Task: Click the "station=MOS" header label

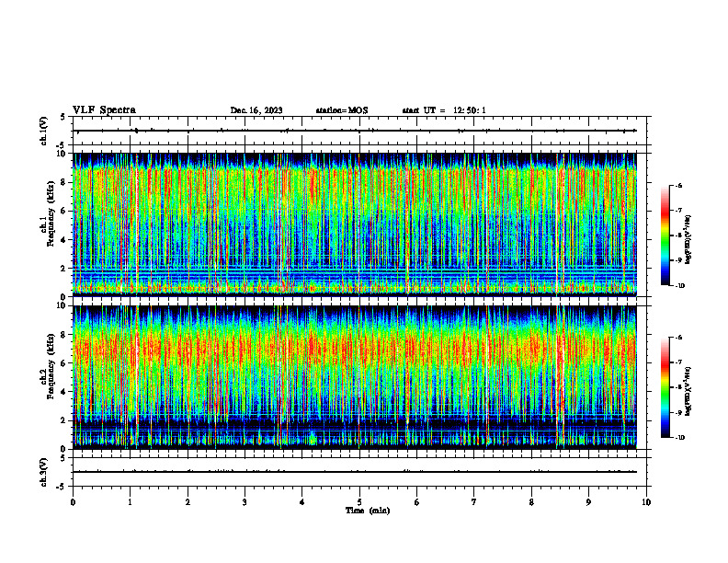Action: [342, 110]
